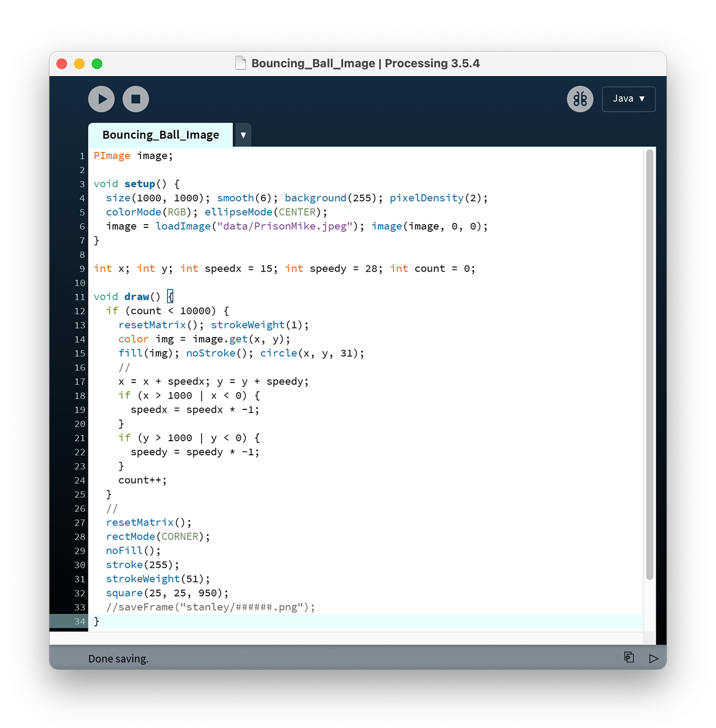Screen dimensions: 716x728
Task: Click 'colorMode(RGB);' on line 5
Action: tap(152, 212)
